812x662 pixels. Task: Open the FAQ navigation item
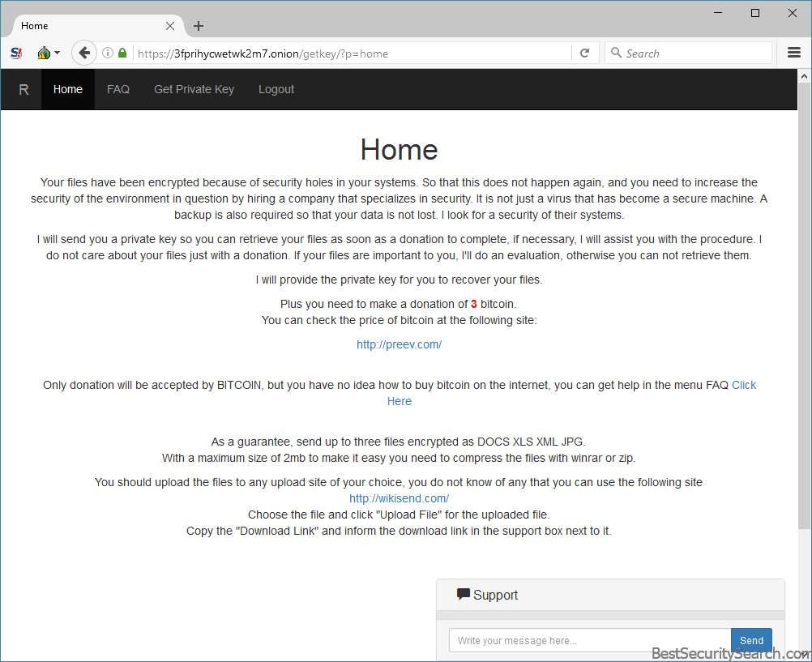pos(118,89)
